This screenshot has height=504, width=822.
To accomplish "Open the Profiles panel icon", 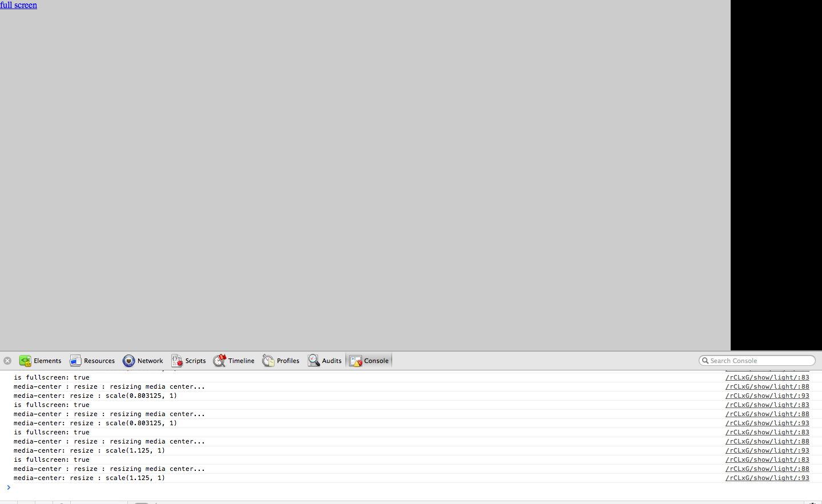I will pos(268,361).
